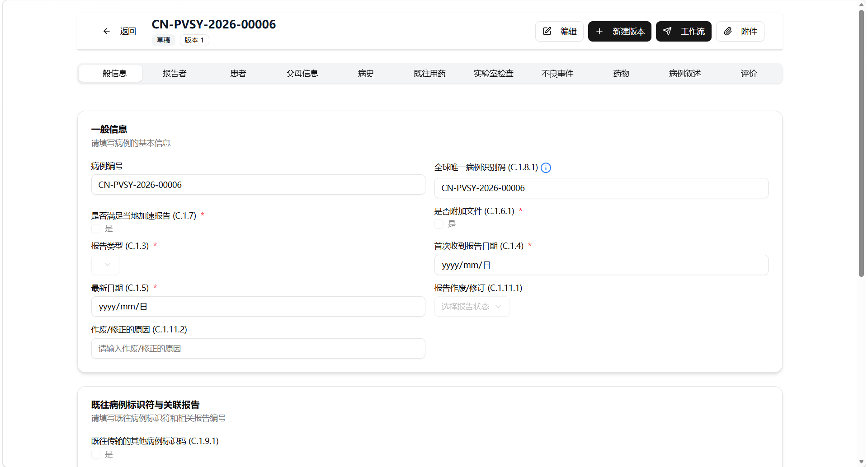Screen dimensions: 868x467
Task: Open the 首次收到报告日期 date picker
Action: coord(601,265)
